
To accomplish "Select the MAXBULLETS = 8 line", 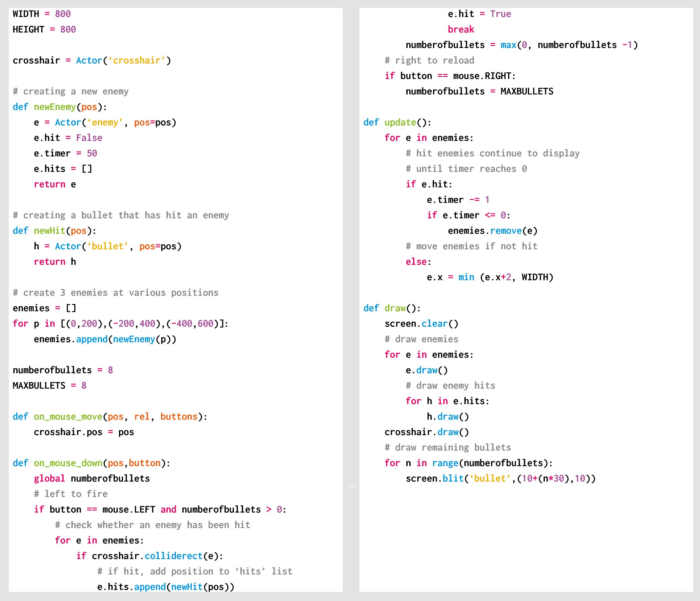I will pos(49,385).
